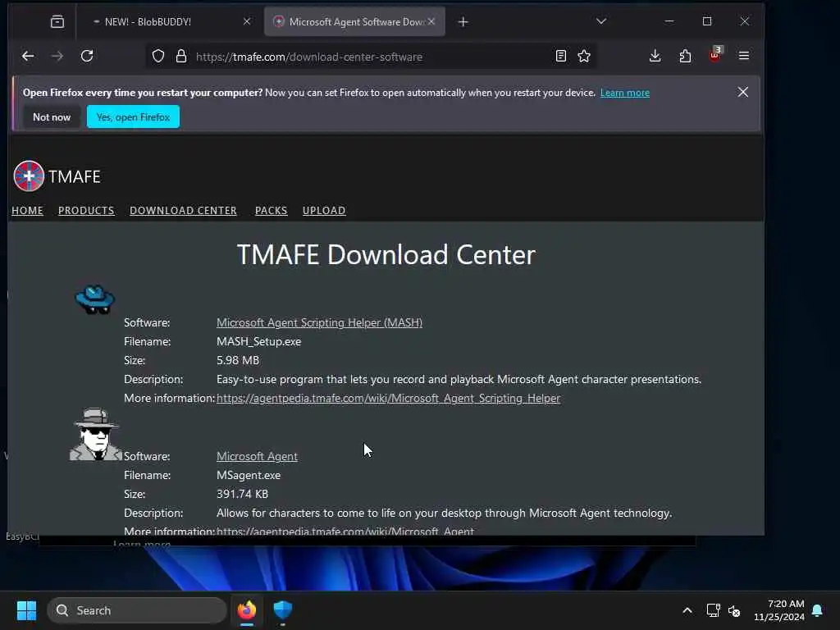The image size is (840, 630).
Task: Click the Firefox taskbar icon
Action: click(247, 610)
